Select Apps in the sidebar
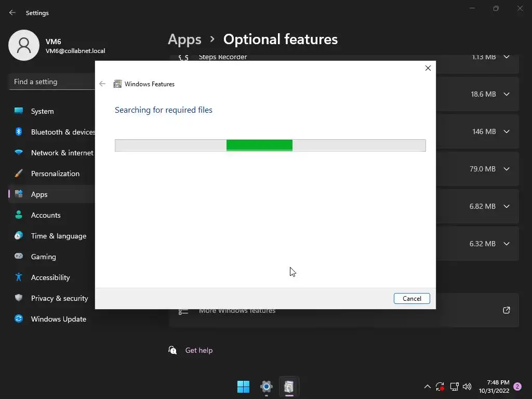This screenshot has height=399, width=532. coord(51,194)
